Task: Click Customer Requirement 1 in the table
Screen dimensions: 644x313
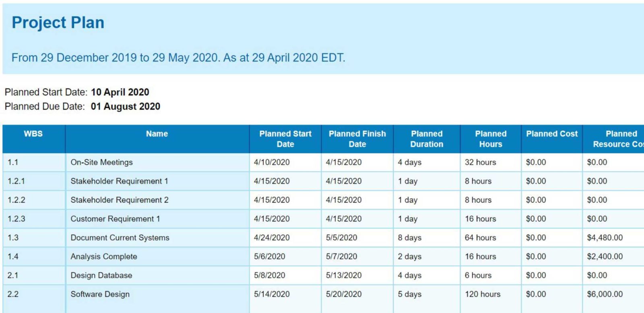Action: pos(115,219)
